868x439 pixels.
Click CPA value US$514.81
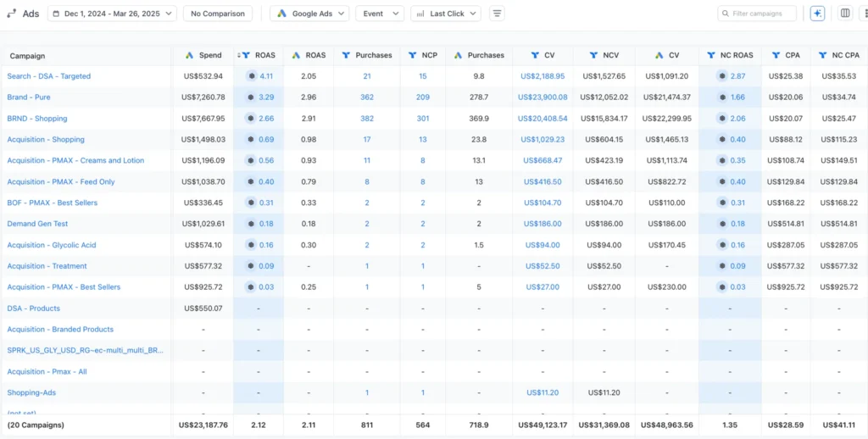click(786, 224)
